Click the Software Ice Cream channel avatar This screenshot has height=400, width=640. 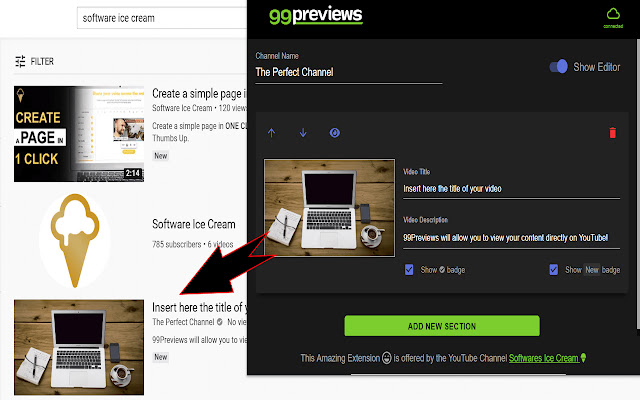[75, 240]
